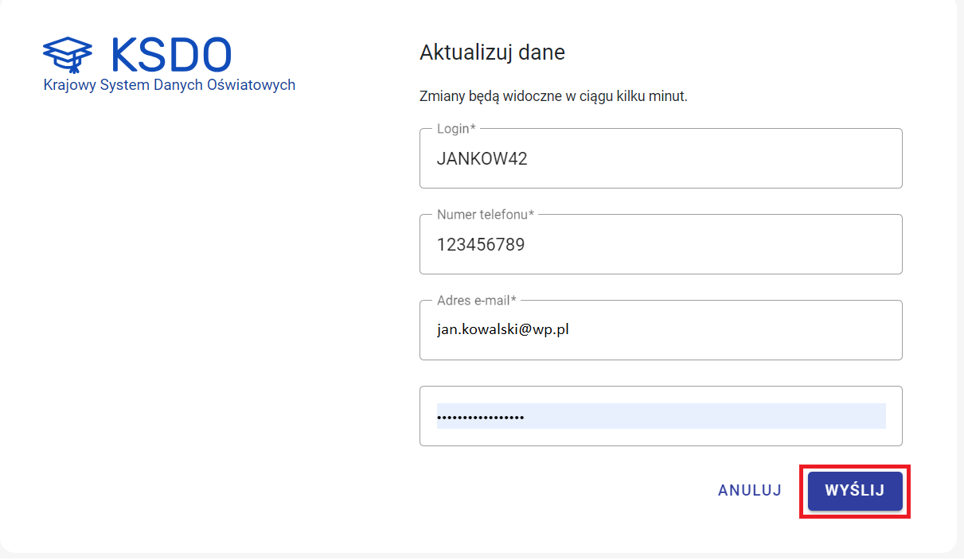Focus the masked password field
Screen dimensions: 964x560
point(661,416)
